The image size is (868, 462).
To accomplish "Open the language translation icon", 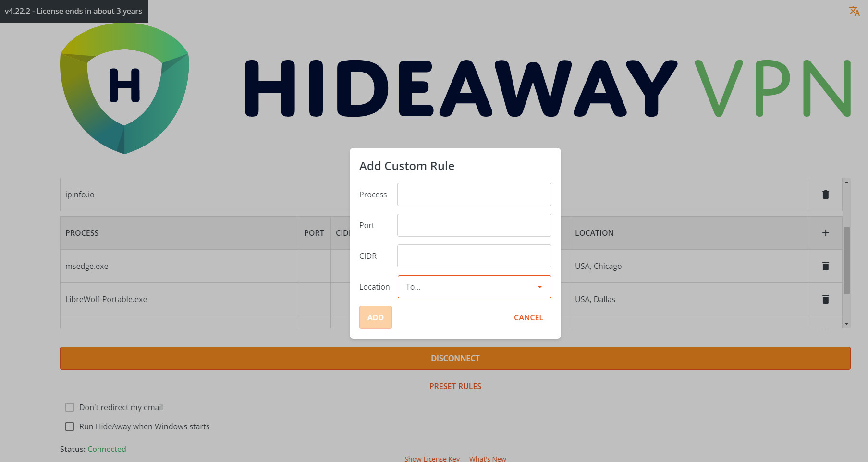I will point(854,11).
